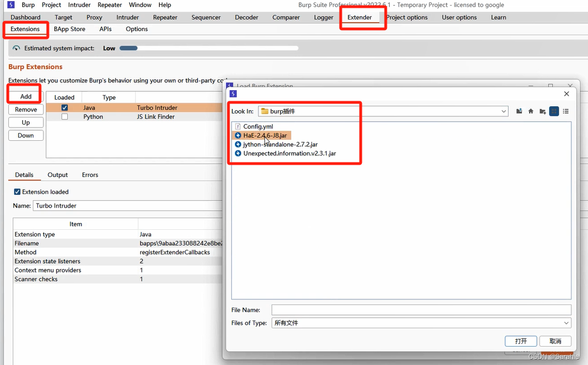
Task: Enable JS Link Finder loaded checkbox
Action: click(x=64, y=117)
